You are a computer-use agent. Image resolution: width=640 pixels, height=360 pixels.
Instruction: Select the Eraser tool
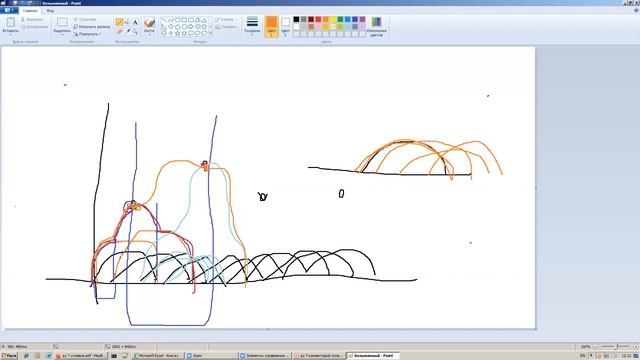[119, 31]
